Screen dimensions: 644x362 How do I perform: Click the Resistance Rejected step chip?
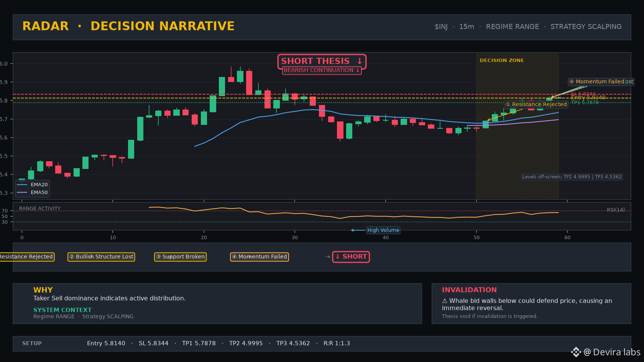(x=26, y=257)
